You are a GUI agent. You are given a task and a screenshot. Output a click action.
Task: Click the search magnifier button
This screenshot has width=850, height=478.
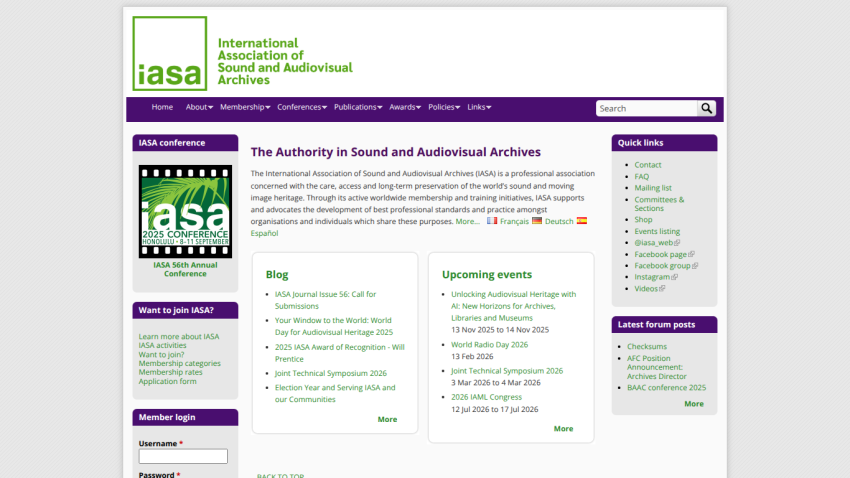pos(706,108)
